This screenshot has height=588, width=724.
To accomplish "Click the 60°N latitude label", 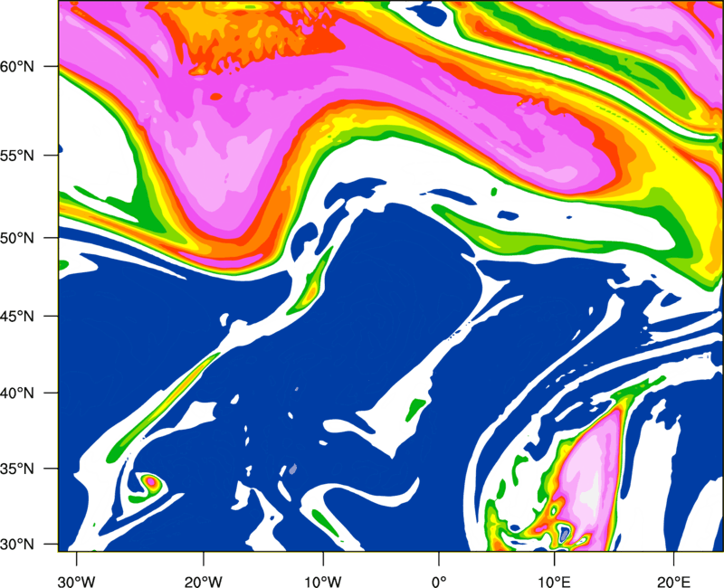I will (17, 67).
